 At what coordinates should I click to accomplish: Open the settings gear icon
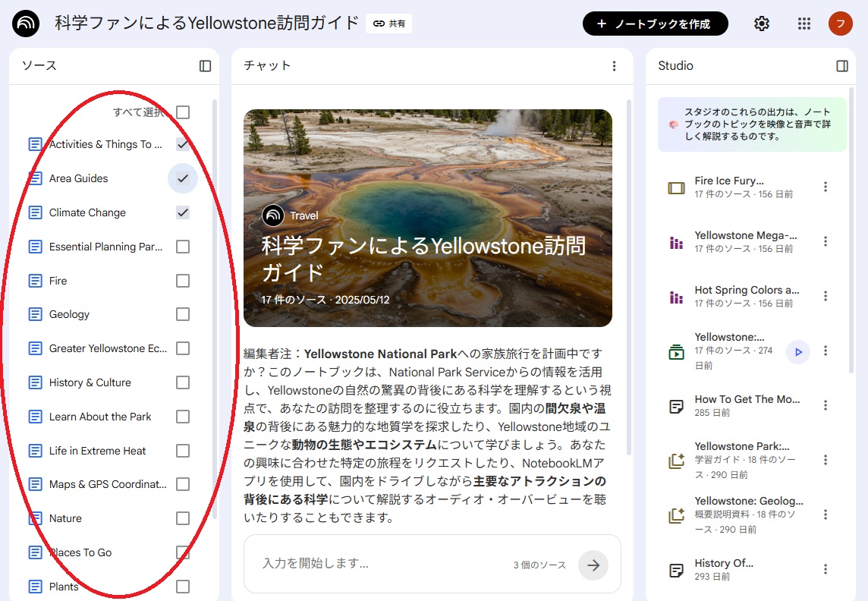762,24
